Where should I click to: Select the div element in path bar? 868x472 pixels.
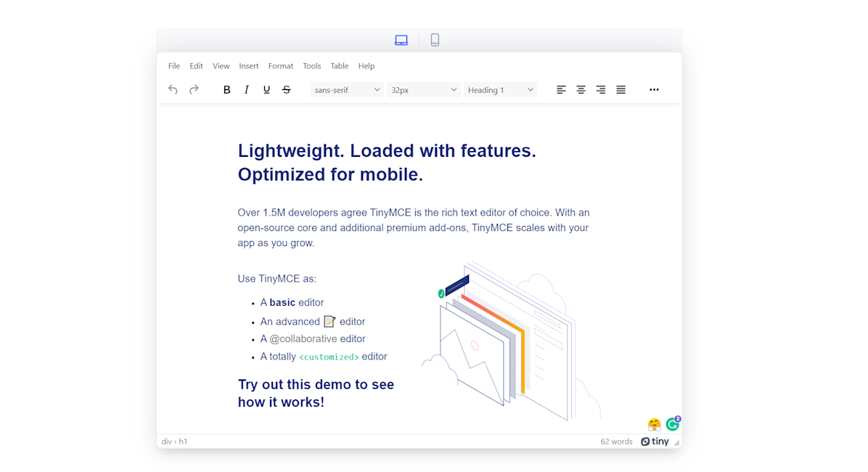click(167, 442)
